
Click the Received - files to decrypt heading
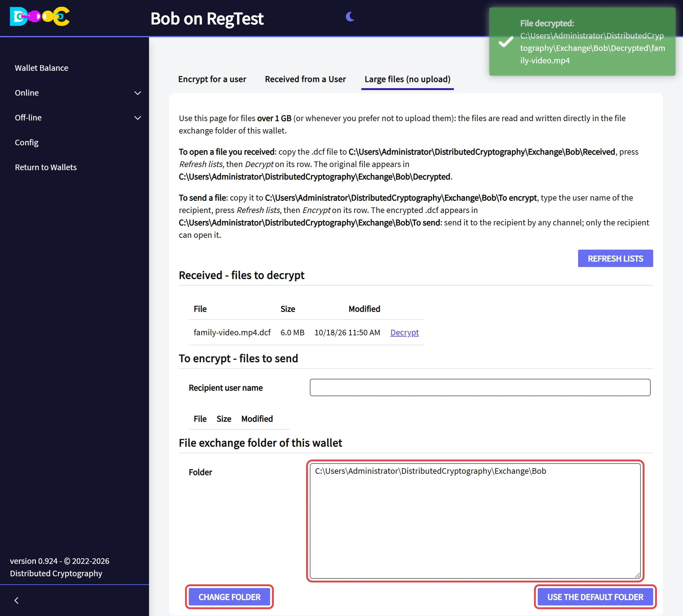242,275
